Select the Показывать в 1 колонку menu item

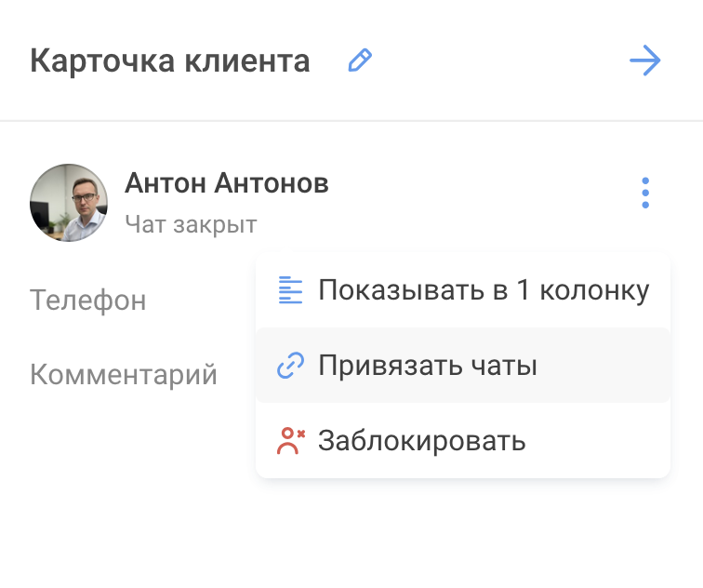483,290
